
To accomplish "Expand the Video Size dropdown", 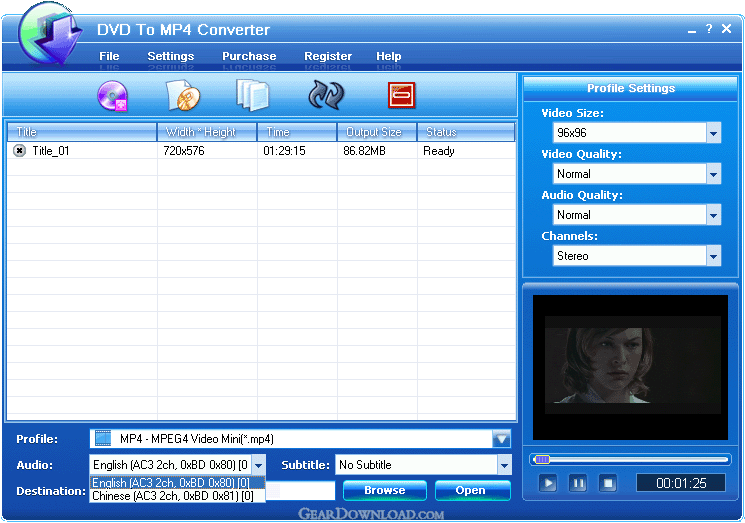I will point(713,133).
